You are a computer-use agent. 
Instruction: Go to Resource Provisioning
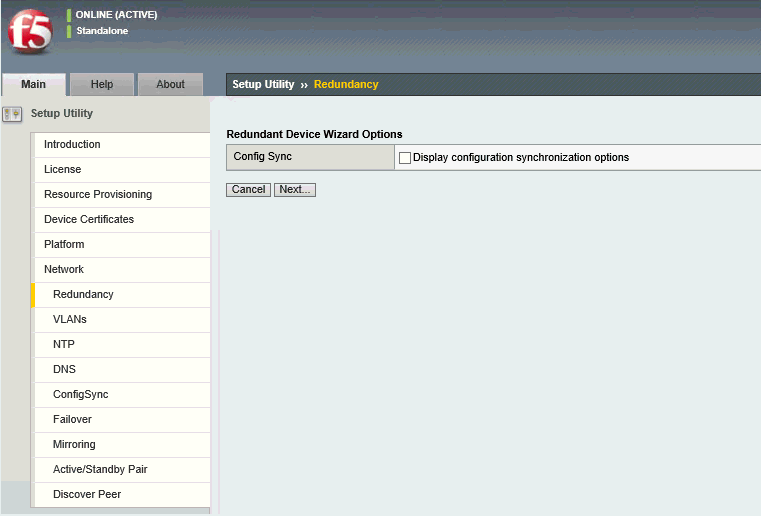[98, 195]
